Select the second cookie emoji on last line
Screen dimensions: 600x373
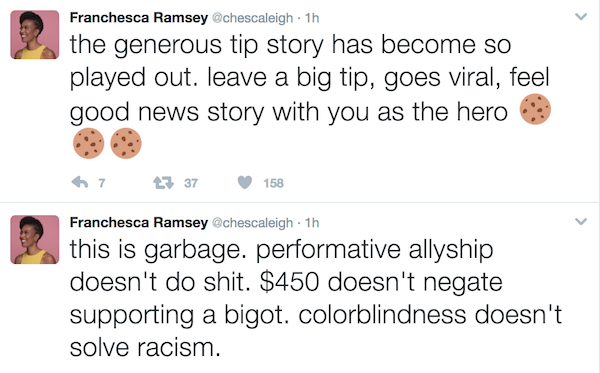(126, 143)
